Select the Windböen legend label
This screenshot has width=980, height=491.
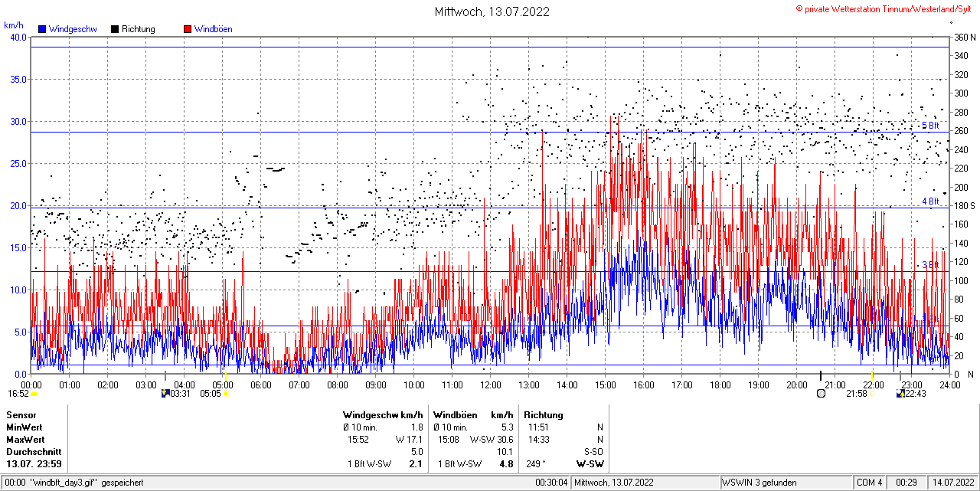click(x=214, y=29)
